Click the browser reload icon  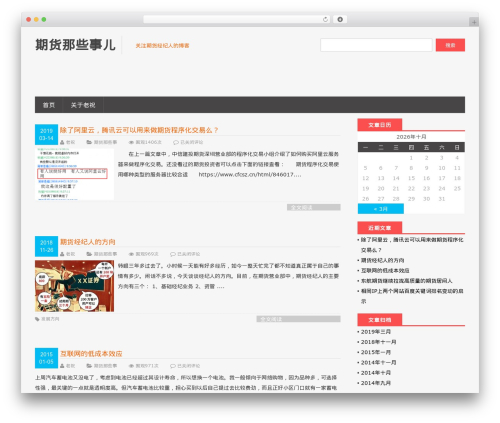click(325, 19)
